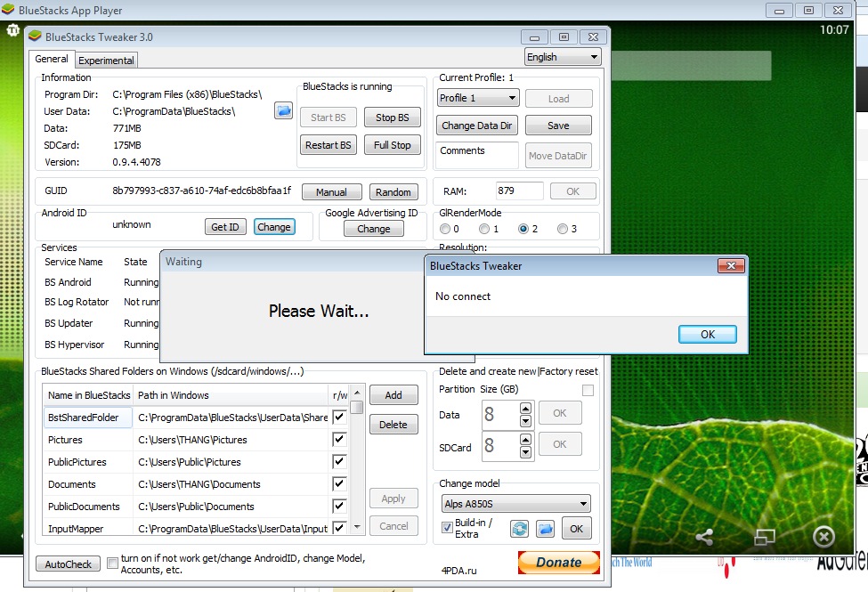Select the BstSharedFolder name cell
Screen dimensions: 868x592
coord(87,418)
